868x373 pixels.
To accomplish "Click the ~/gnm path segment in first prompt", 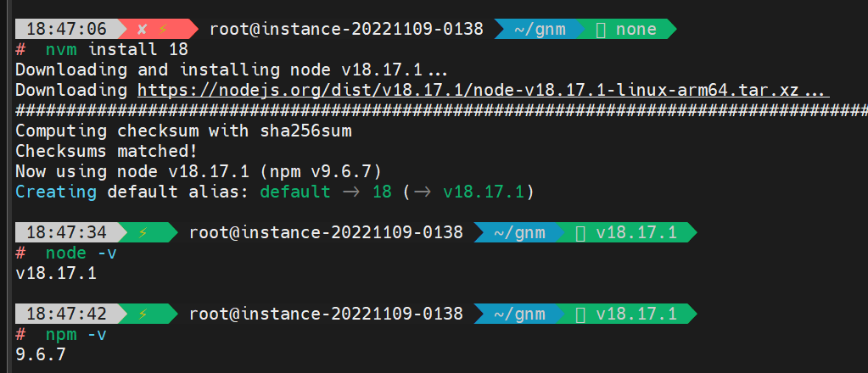I will (540, 30).
